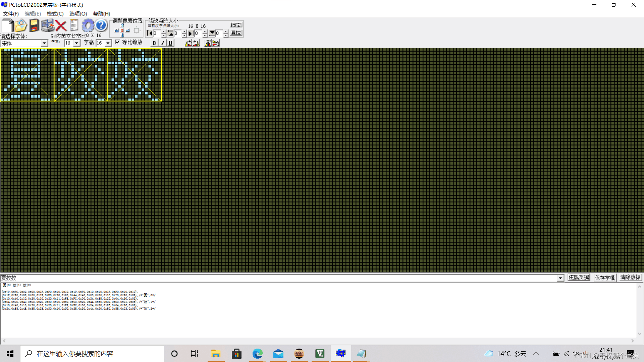The image size is (644, 362).
Task: Open the 选项(O) menu
Action: coord(78,14)
